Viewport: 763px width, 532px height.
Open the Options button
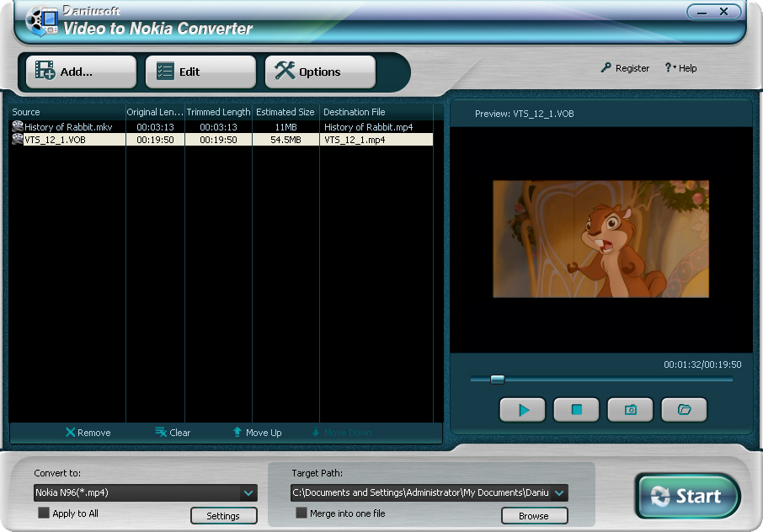pyautogui.click(x=320, y=72)
